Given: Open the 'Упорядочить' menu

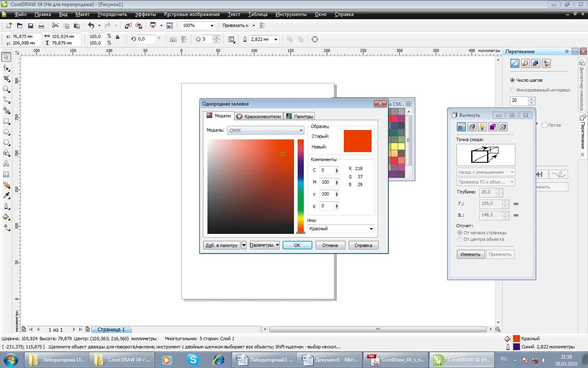Looking at the screenshot, I should (x=112, y=14).
